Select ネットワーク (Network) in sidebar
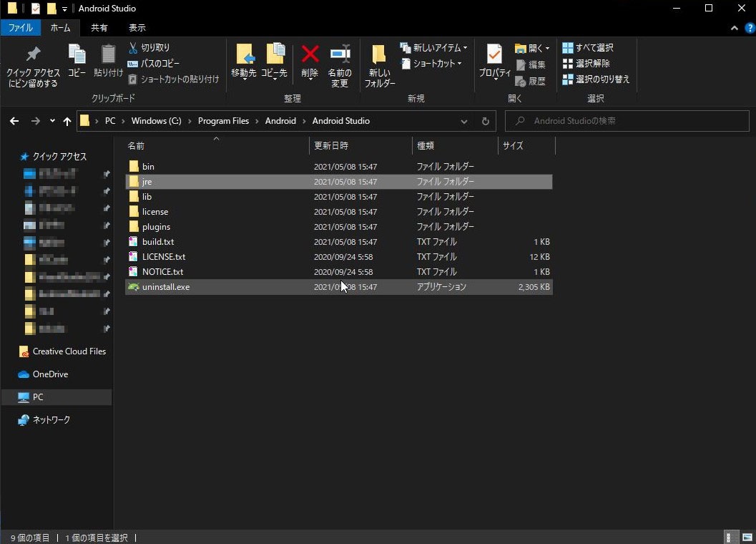Image resolution: width=756 pixels, height=544 pixels. click(x=51, y=420)
